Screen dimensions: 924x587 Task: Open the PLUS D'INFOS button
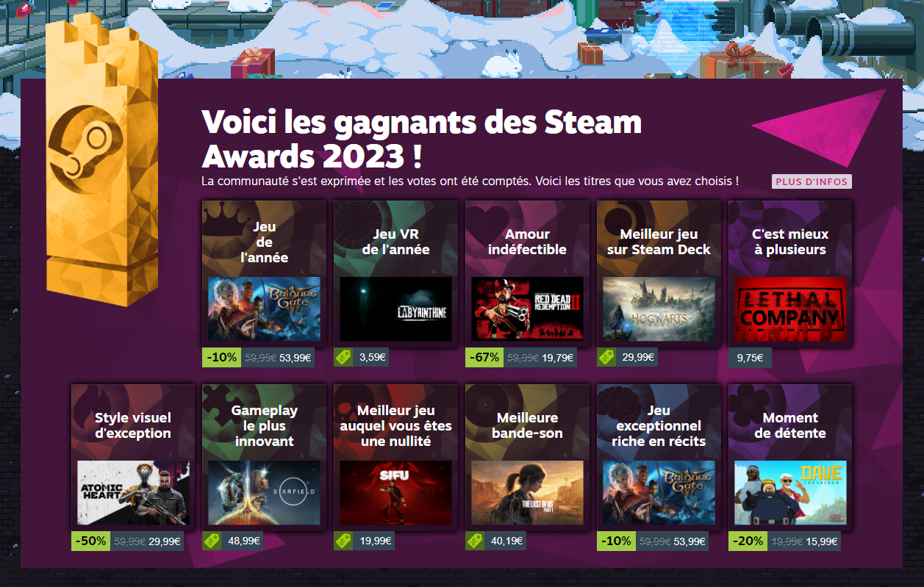pos(812,181)
